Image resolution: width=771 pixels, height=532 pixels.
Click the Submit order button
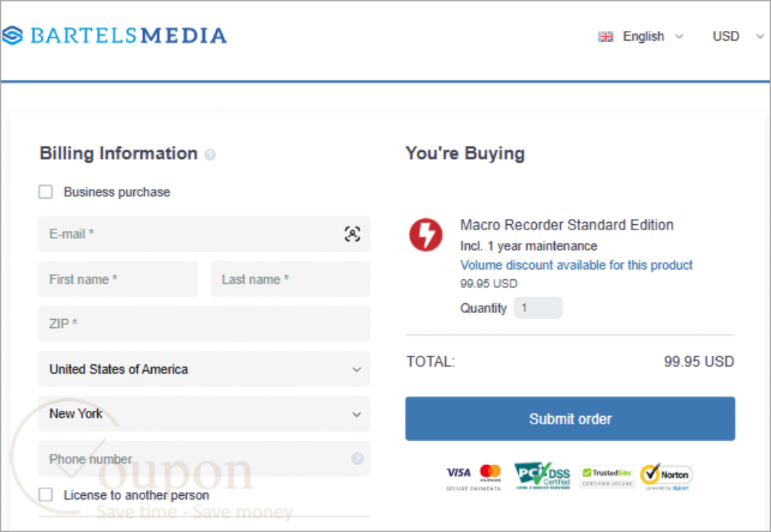tap(570, 418)
